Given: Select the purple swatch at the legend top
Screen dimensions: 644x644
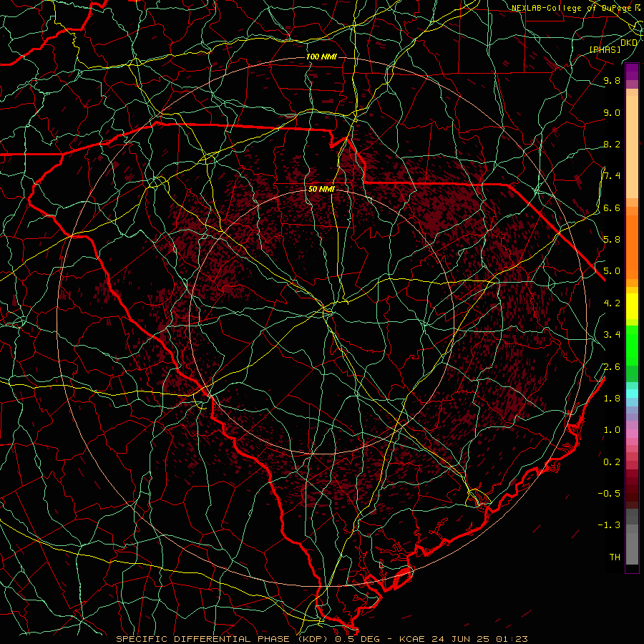Looking at the screenshot, I should point(632,72).
